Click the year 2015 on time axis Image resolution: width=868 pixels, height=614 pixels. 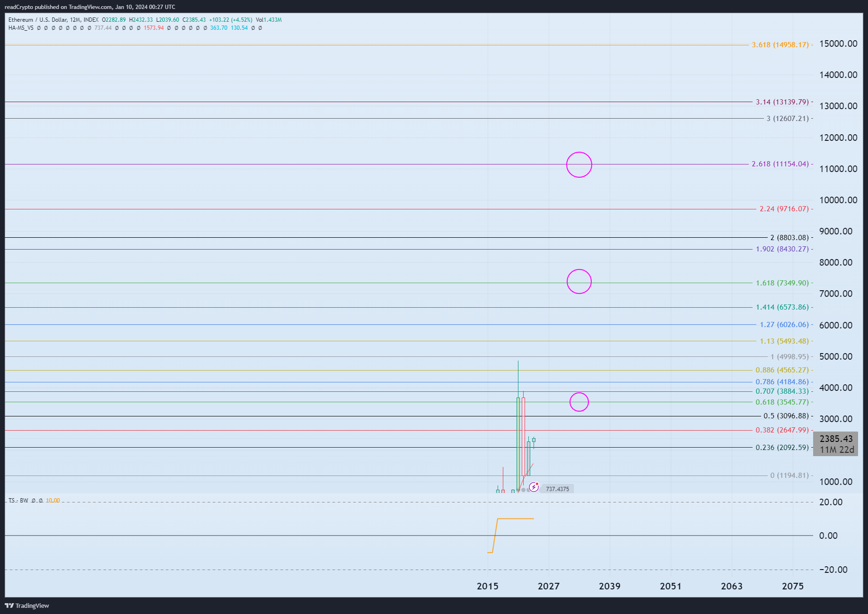click(x=488, y=586)
